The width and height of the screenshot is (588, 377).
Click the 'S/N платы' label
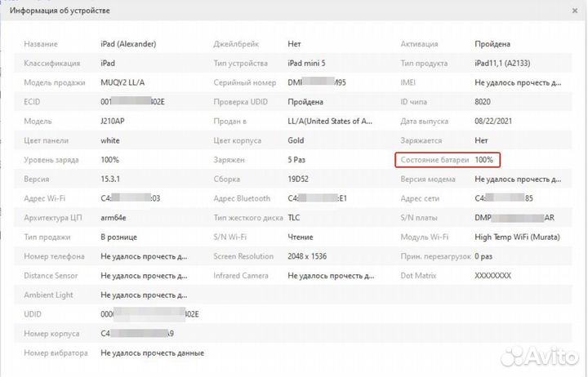419,218
